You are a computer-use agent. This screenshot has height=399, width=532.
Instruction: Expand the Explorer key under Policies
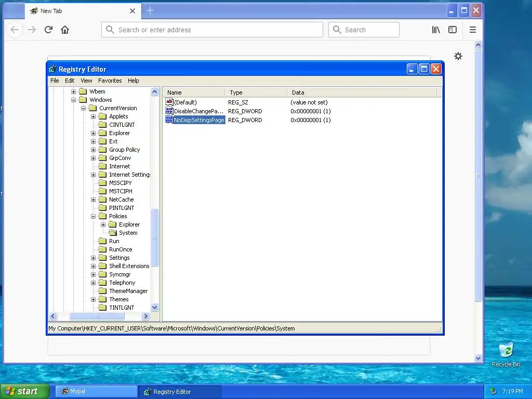pyautogui.click(x=103, y=224)
